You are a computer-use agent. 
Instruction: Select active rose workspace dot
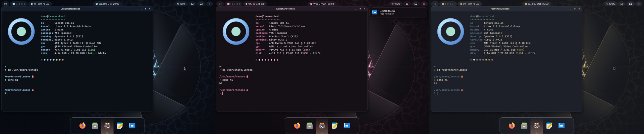pyautogui.click(x=228, y=4)
